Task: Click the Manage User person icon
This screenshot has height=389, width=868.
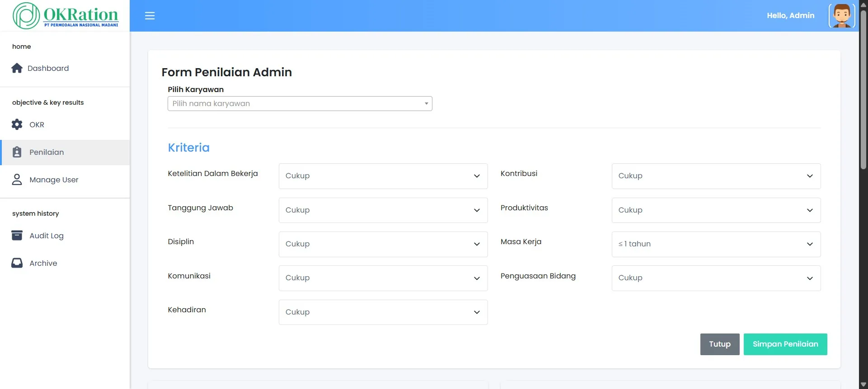Action: click(x=17, y=180)
